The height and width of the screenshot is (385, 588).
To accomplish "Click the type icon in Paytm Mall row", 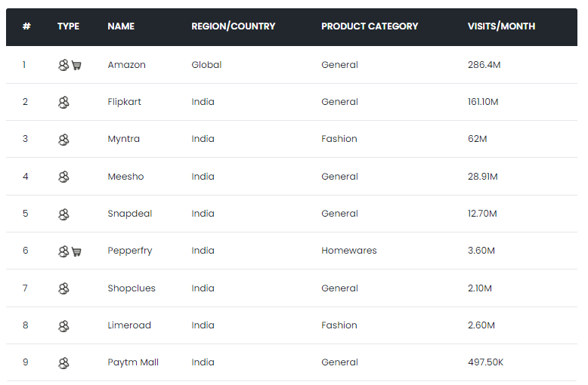I will point(63,363).
